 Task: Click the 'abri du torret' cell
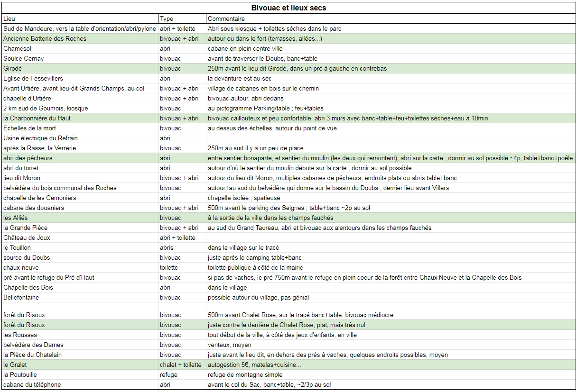[x=80, y=168]
